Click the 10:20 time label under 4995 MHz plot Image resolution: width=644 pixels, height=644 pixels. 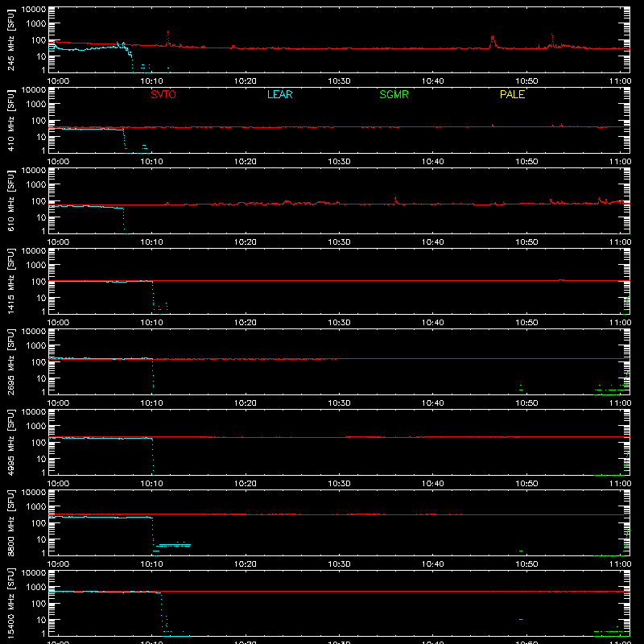click(x=246, y=484)
